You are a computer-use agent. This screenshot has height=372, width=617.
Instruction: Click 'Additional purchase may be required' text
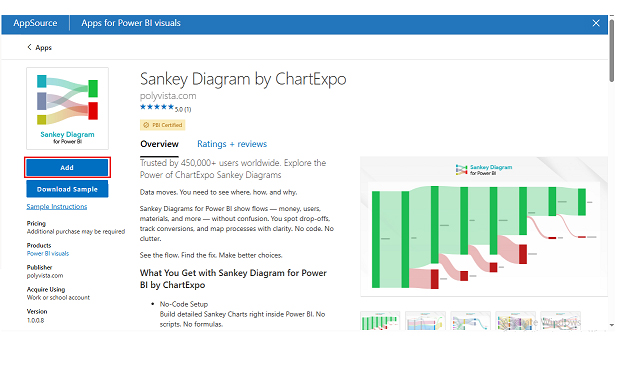click(x=76, y=231)
